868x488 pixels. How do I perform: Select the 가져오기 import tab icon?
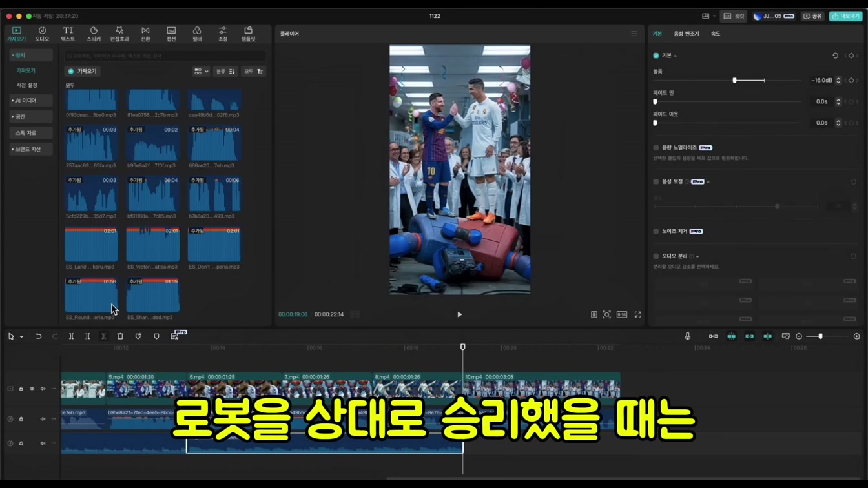click(x=16, y=34)
